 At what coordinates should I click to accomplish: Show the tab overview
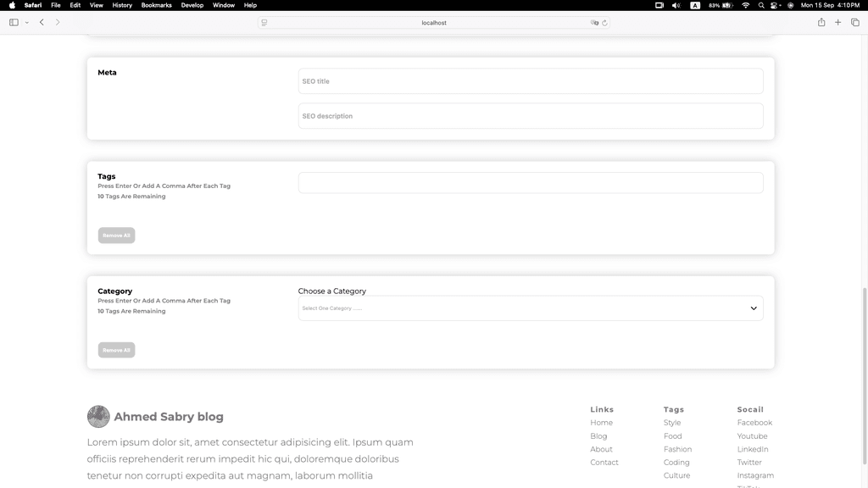pos(855,22)
